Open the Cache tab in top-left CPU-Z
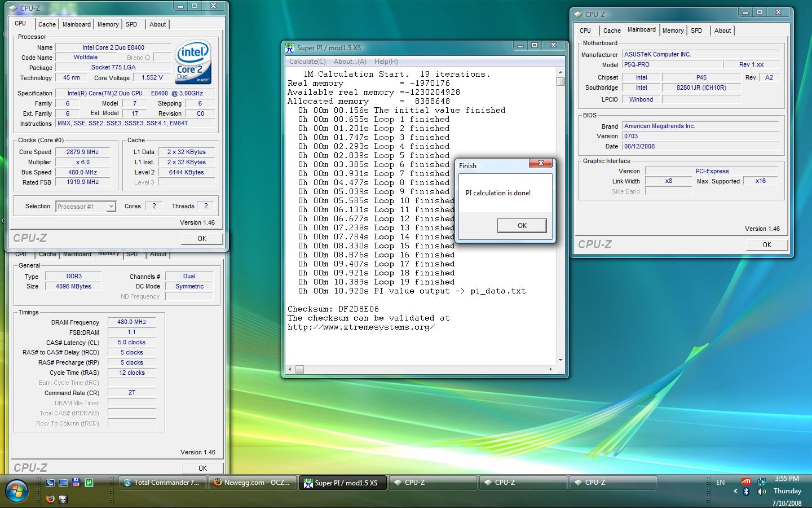Viewport: 812px width, 508px height. [47, 24]
